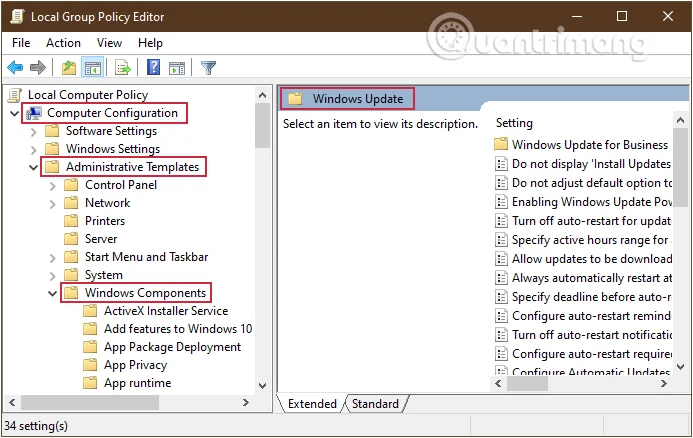Open the Action menu
The height and width of the screenshot is (438, 693).
pyautogui.click(x=63, y=43)
